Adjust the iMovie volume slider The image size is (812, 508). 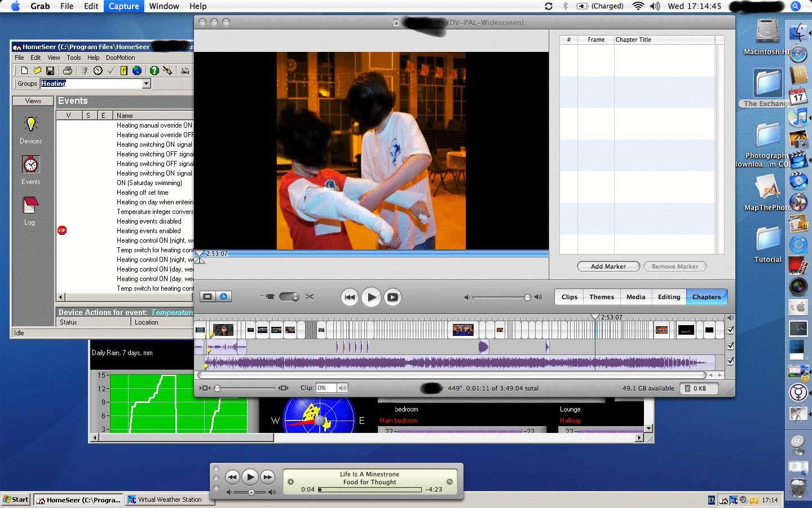527,297
